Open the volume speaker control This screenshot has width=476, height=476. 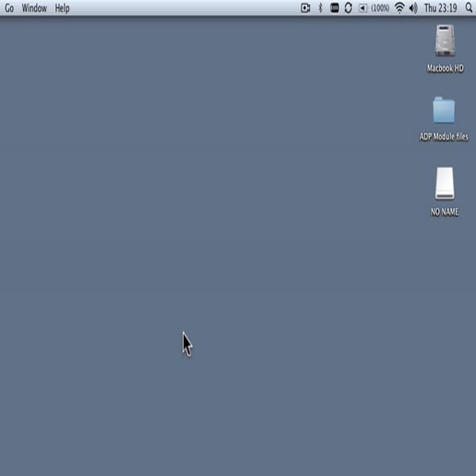tap(413, 8)
